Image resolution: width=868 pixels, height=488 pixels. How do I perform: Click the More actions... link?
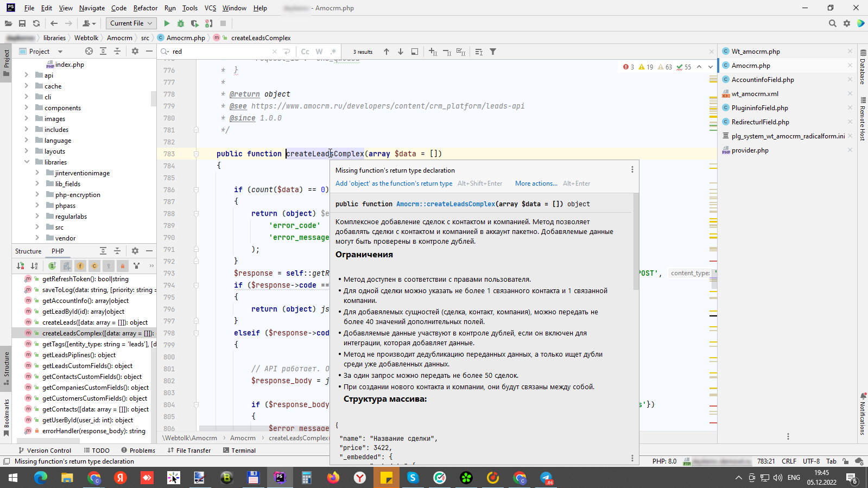click(536, 183)
